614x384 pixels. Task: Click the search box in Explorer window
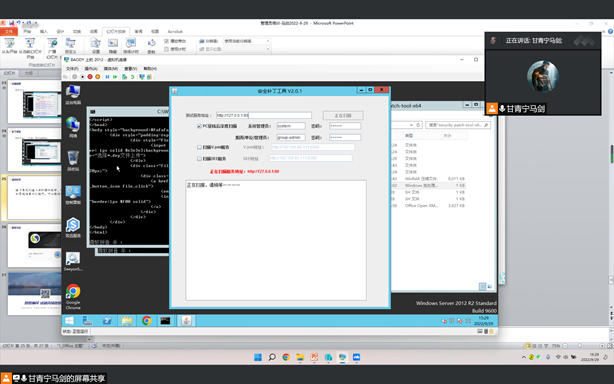pos(458,125)
